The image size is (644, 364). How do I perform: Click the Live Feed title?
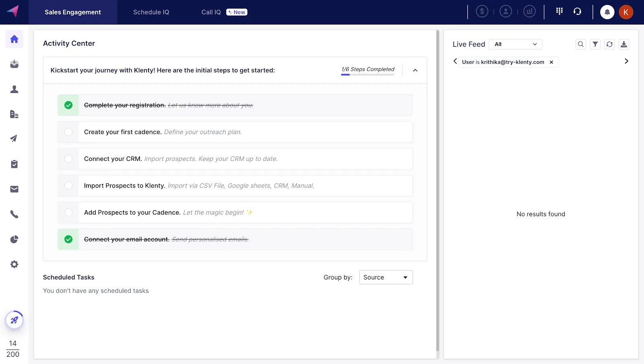(469, 44)
